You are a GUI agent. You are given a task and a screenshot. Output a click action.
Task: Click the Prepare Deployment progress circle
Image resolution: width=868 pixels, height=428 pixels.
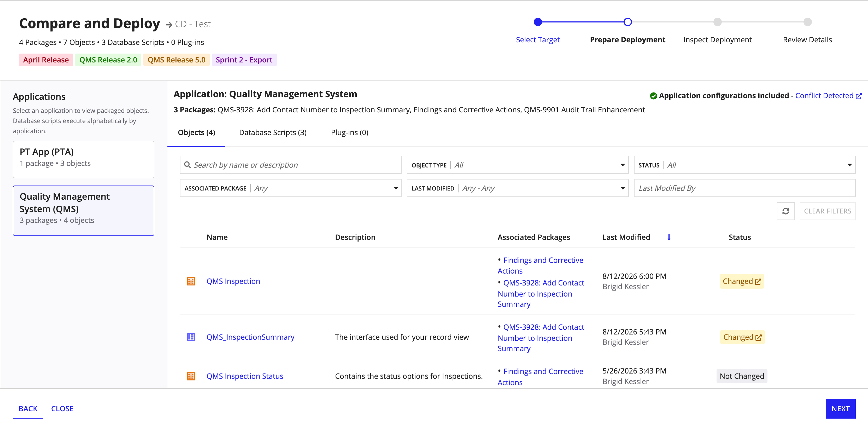627,22
